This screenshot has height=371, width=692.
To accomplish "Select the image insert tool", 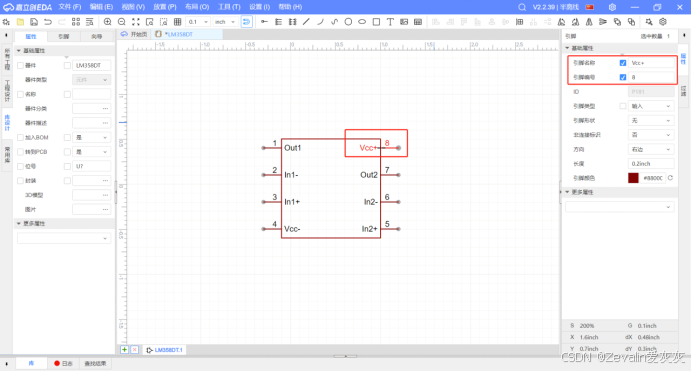I will 404,22.
